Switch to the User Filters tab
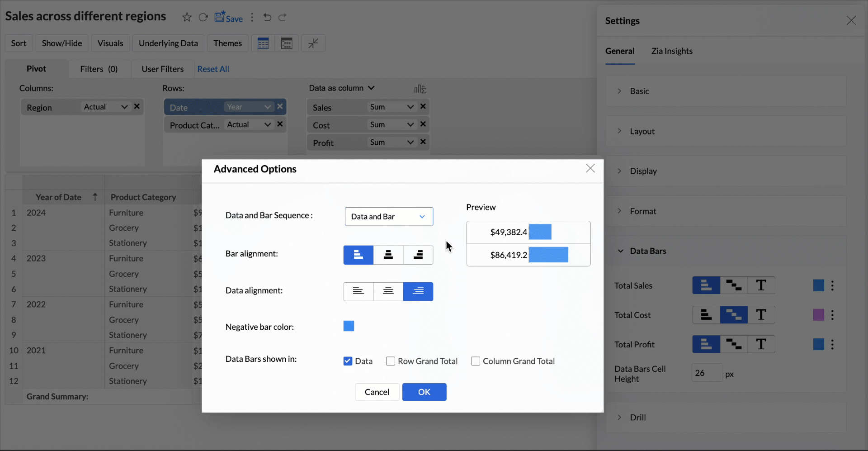The image size is (868, 451). click(x=163, y=69)
